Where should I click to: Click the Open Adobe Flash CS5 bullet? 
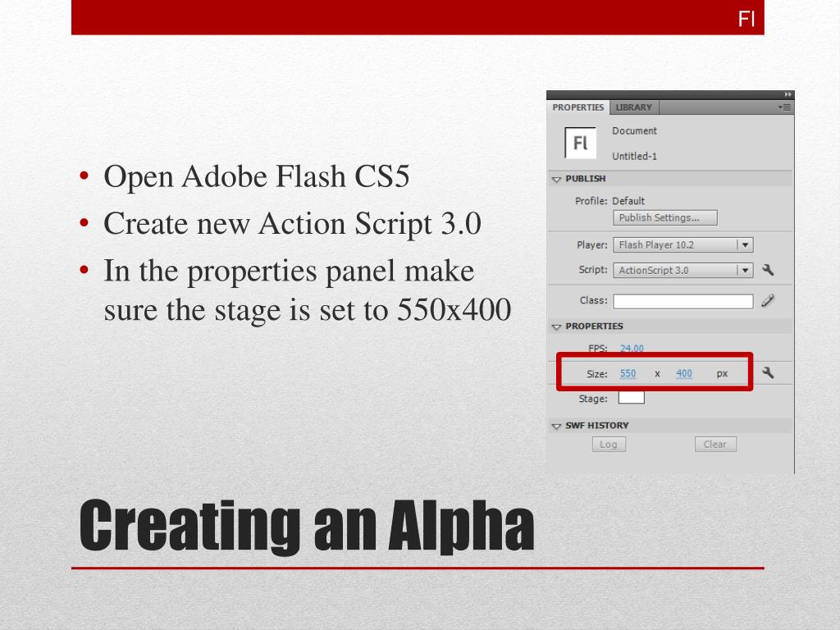(256, 176)
